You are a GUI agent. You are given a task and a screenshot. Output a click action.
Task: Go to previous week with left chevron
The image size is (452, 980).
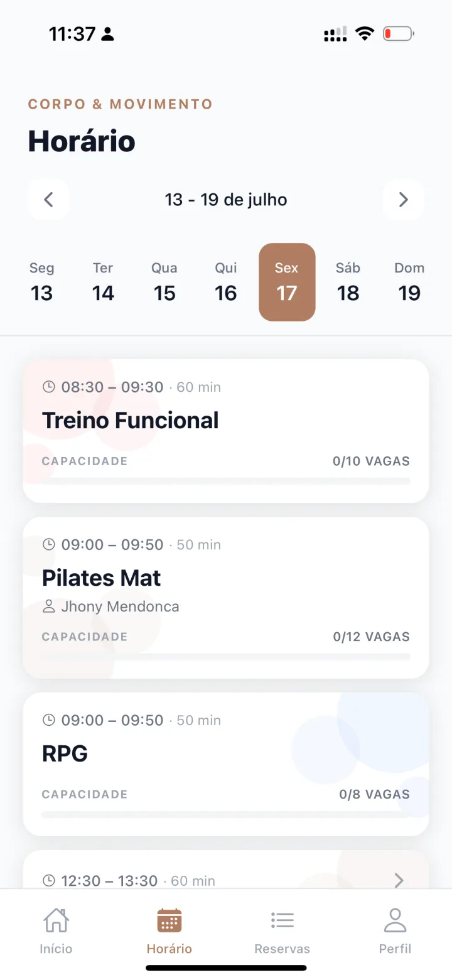(48, 200)
